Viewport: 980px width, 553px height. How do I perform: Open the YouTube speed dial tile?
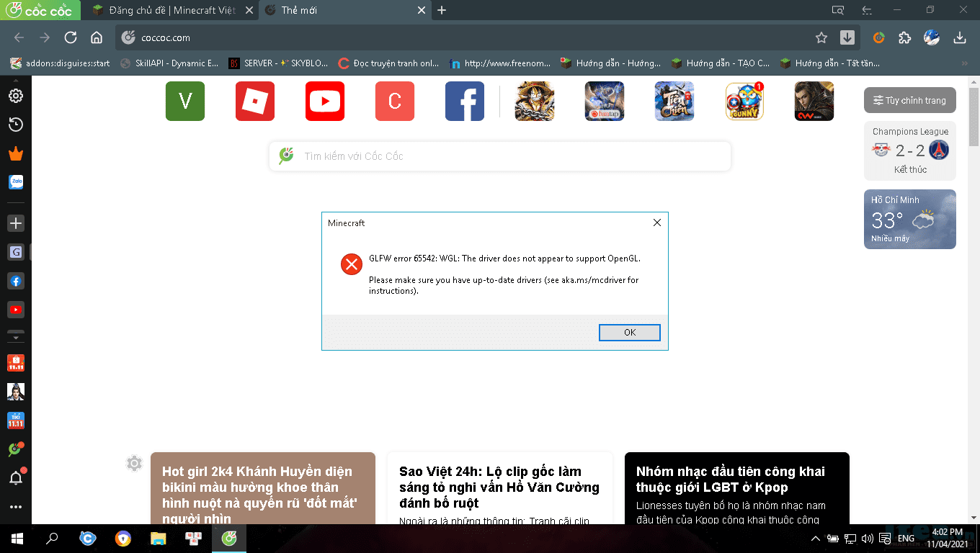(x=325, y=101)
